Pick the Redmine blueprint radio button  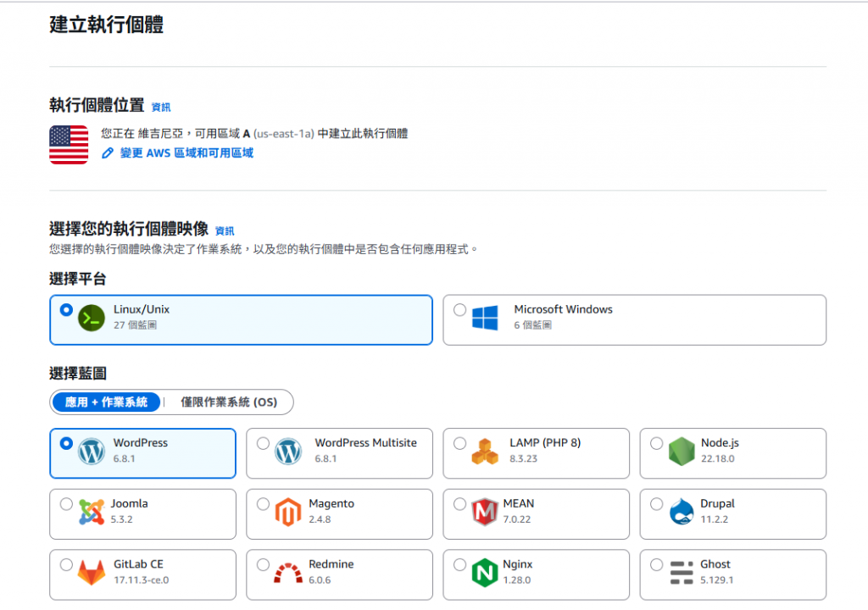point(263,564)
